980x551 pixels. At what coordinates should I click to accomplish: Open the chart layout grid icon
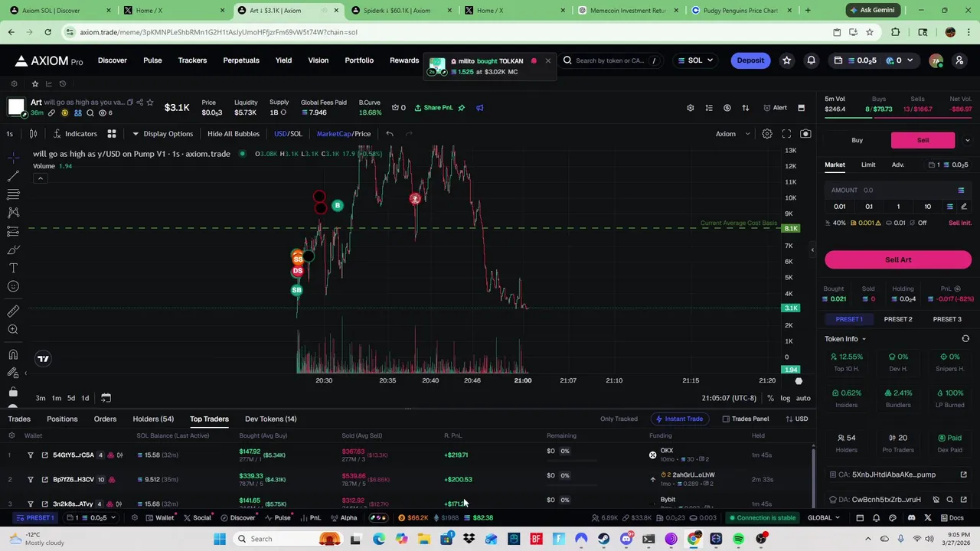111,134
